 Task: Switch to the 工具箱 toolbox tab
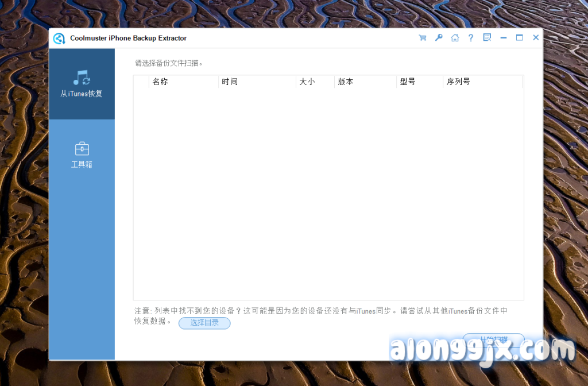82,155
